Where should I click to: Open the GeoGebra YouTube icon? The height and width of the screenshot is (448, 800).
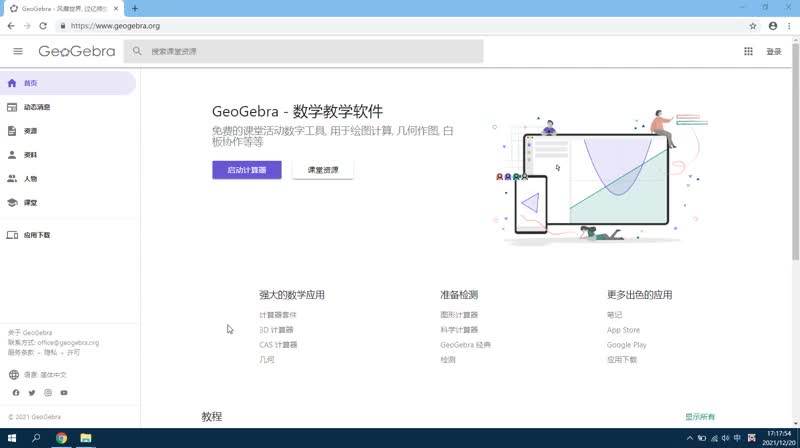(x=64, y=393)
